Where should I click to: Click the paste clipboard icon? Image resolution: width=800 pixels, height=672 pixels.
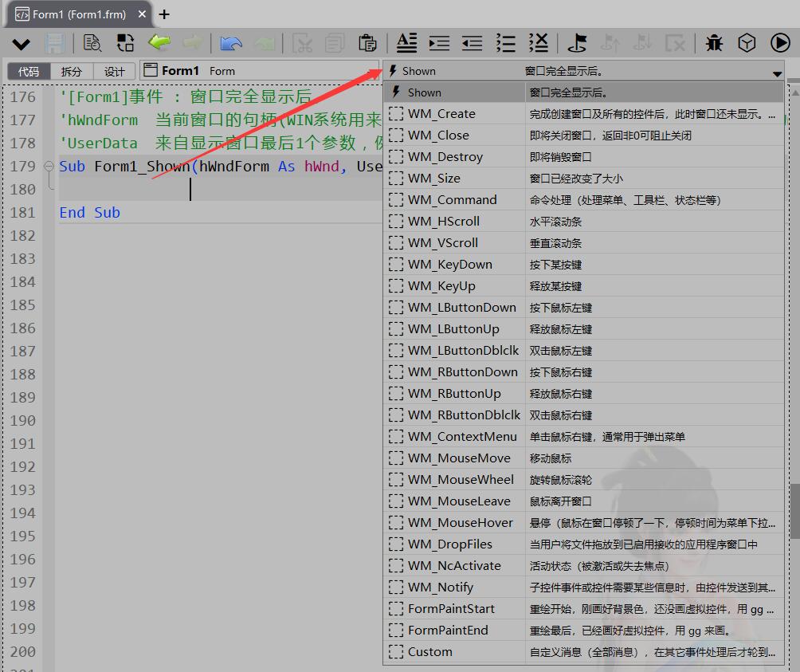click(367, 43)
